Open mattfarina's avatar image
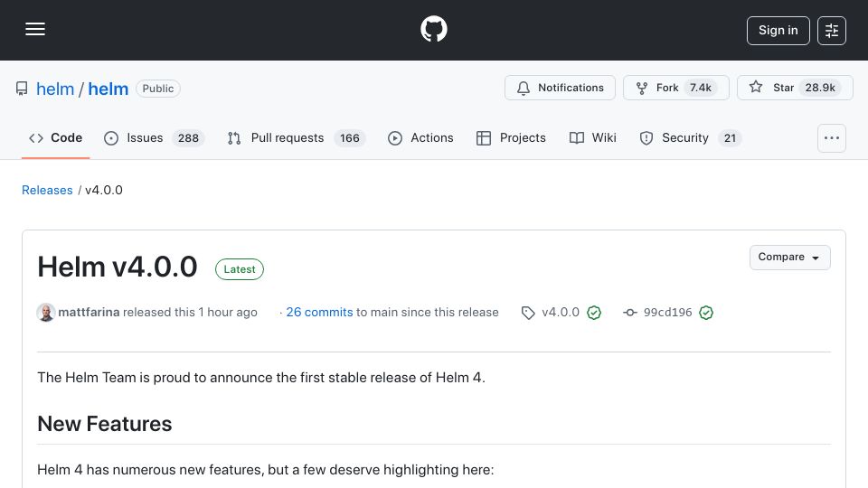This screenshot has width=868, height=488. 46,313
